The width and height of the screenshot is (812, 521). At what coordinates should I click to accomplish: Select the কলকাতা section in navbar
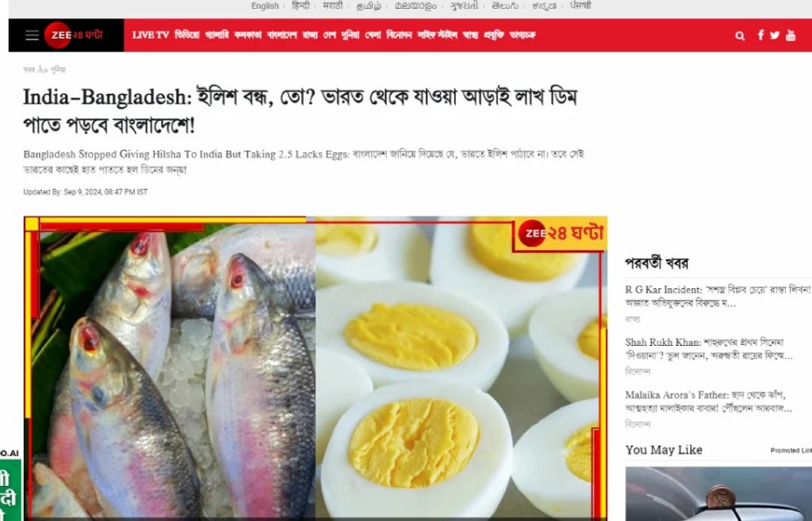coord(248,35)
